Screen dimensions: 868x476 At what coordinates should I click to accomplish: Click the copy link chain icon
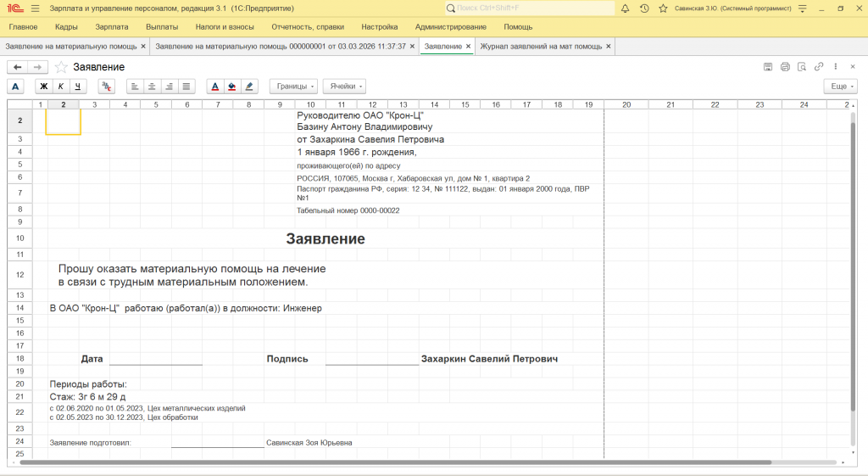point(819,67)
